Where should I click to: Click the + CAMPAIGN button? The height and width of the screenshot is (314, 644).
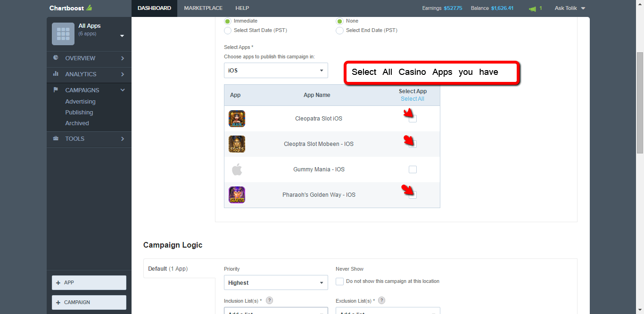tap(89, 302)
